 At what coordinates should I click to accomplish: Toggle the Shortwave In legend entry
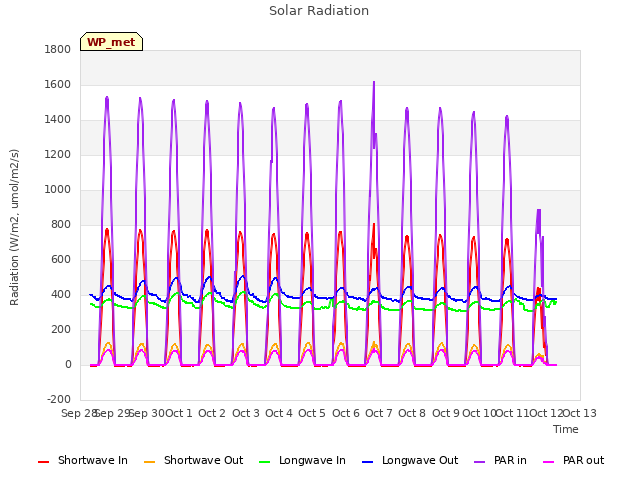[x=83, y=461]
